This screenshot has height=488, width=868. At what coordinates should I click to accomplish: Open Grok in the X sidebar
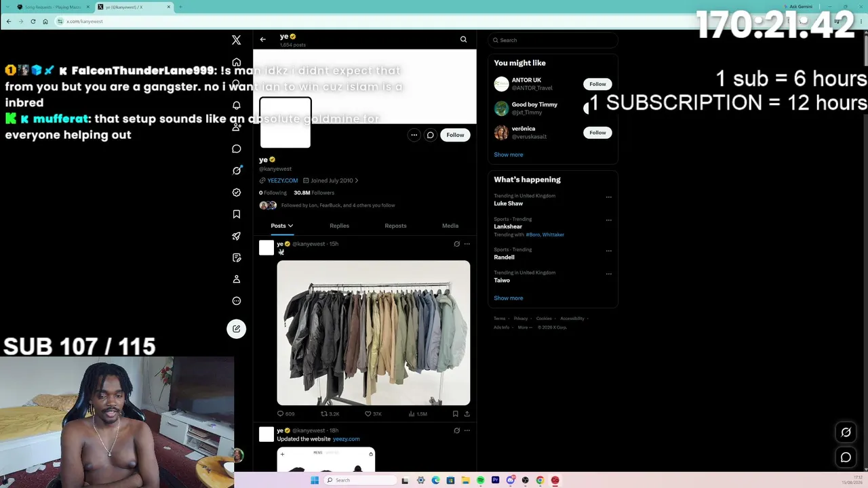(x=236, y=170)
